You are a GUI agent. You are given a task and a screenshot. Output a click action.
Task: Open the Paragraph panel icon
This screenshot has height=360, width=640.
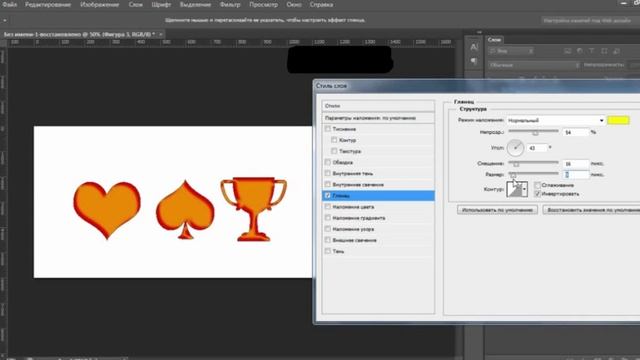(x=473, y=61)
